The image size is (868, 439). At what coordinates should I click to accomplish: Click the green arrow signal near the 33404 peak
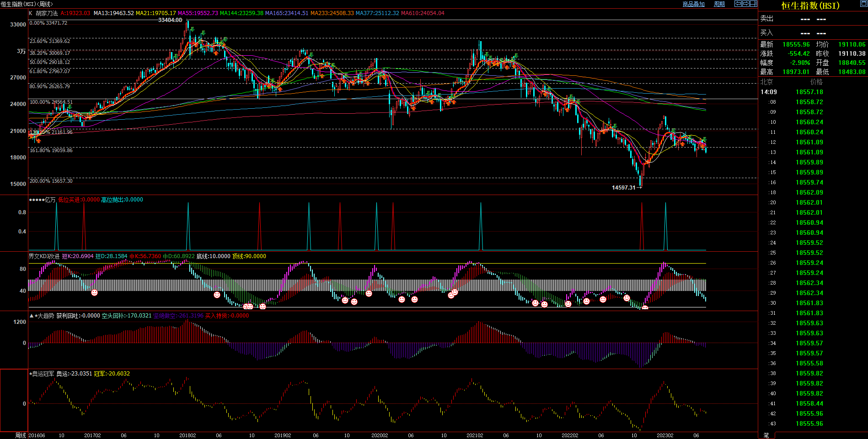point(193,30)
